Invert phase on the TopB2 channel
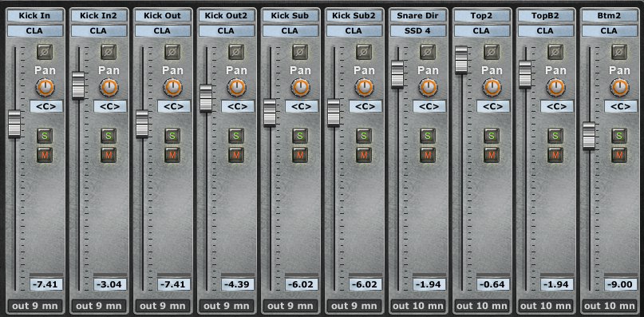 [555, 52]
